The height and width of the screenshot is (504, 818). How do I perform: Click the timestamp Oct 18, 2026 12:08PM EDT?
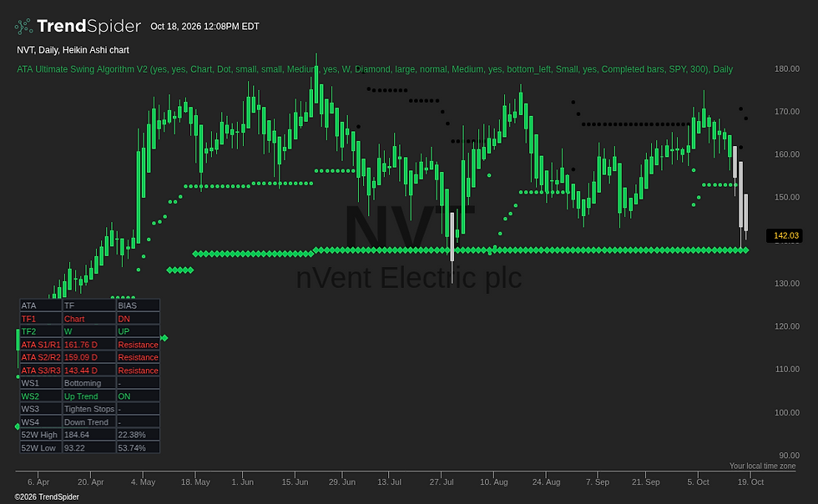pos(204,27)
